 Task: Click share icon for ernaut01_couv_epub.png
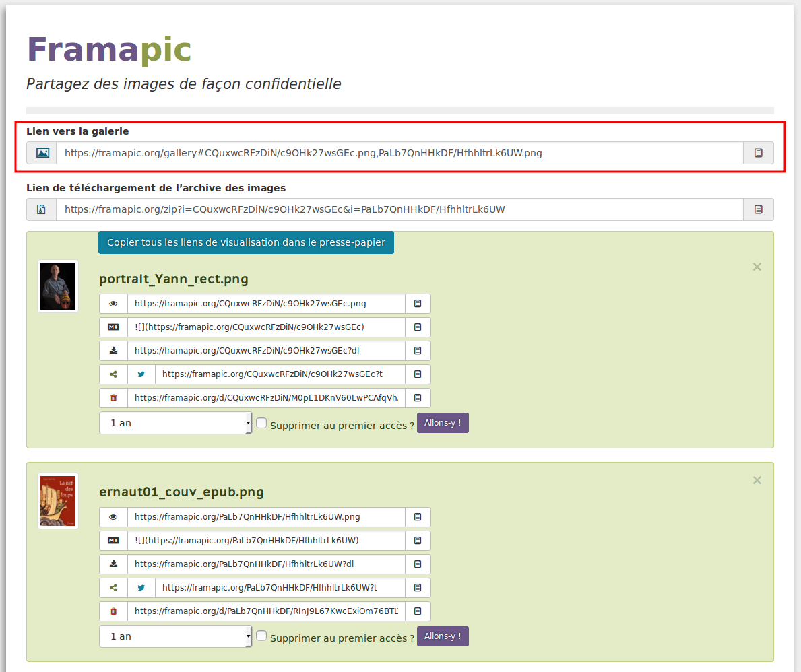[x=113, y=587]
